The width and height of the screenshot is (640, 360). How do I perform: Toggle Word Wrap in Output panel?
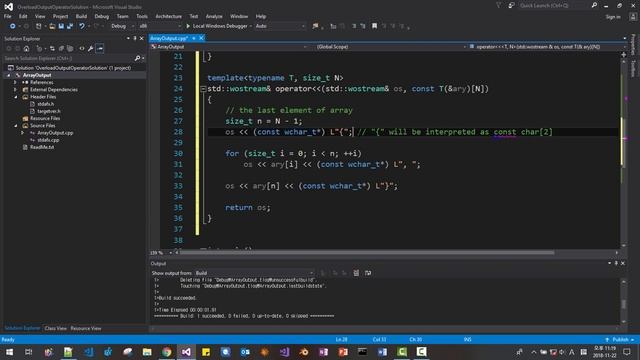[x=368, y=273]
